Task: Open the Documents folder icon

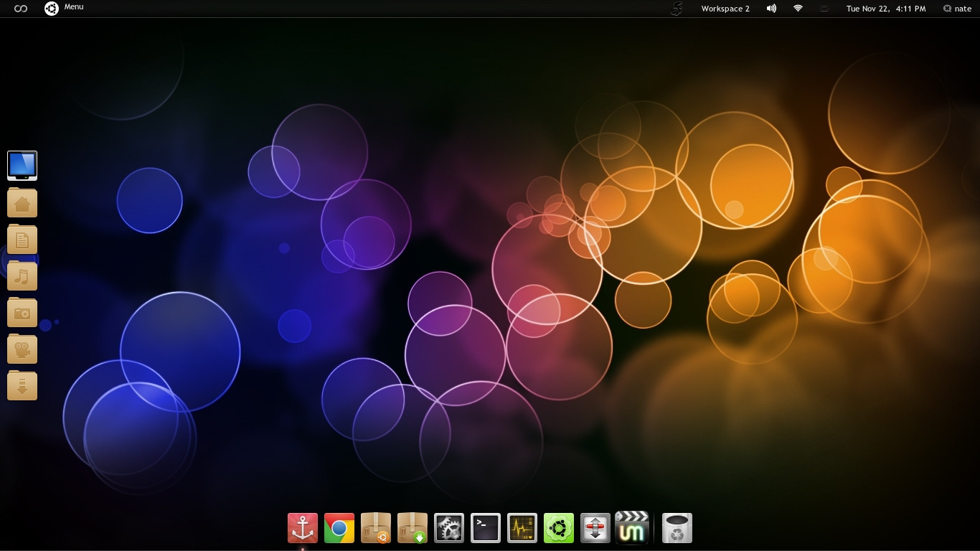Action: click(22, 240)
